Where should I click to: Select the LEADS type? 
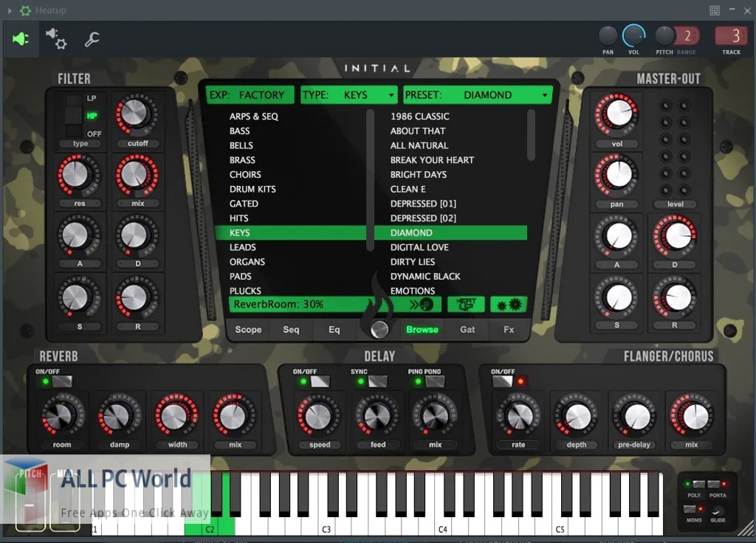click(242, 247)
